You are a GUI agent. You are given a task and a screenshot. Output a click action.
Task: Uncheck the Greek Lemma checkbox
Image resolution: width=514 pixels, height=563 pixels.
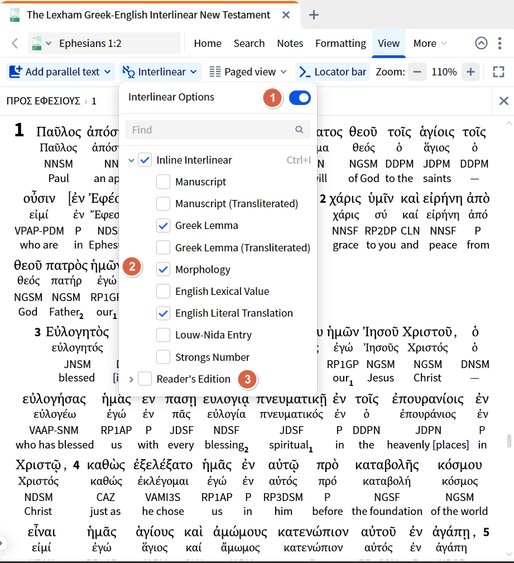click(x=163, y=225)
